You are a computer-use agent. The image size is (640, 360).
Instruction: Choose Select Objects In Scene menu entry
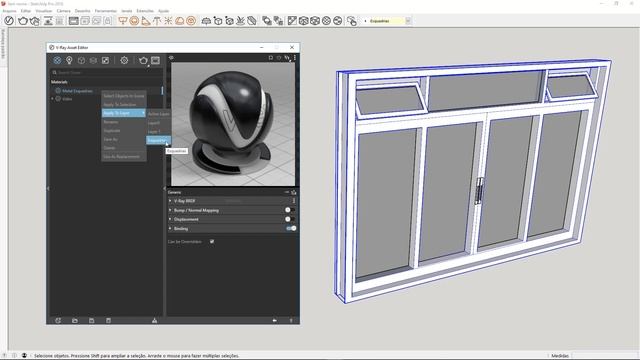click(124, 96)
